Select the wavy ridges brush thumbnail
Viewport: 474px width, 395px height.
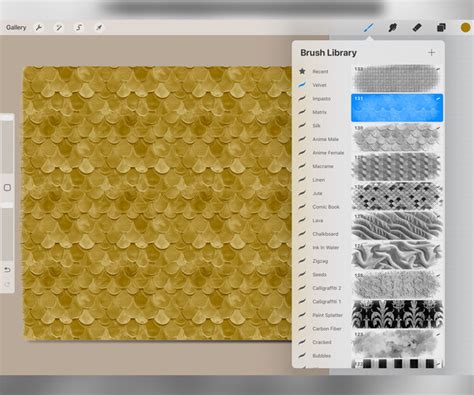tap(397, 225)
